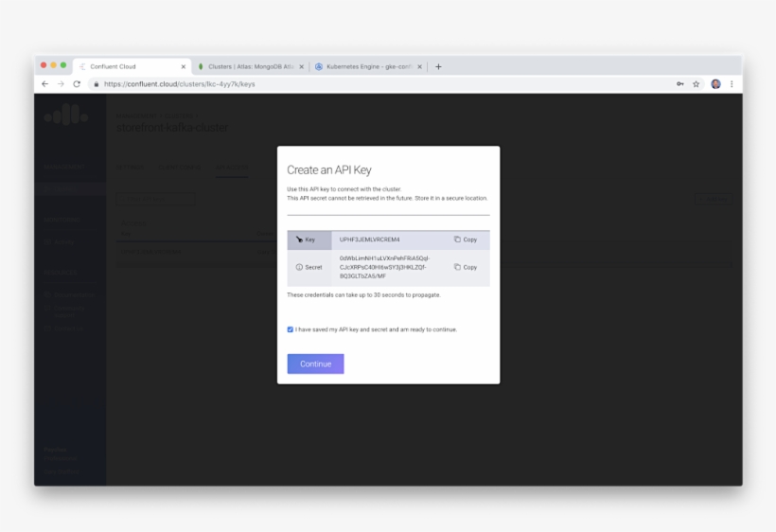Uncheck the saved API key confirmation checkbox
776x532 pixels.
pyautogui.click(x=291, y=329)
